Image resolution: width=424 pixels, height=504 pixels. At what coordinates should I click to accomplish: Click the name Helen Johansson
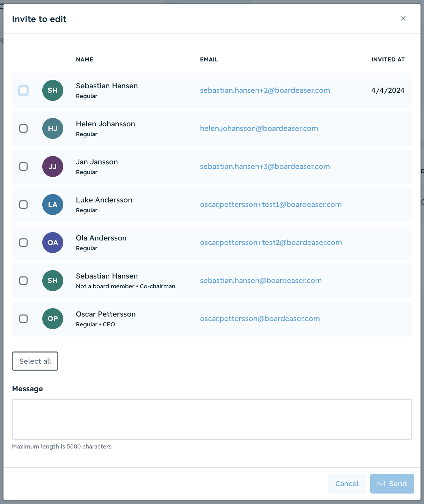pos(105,124)
